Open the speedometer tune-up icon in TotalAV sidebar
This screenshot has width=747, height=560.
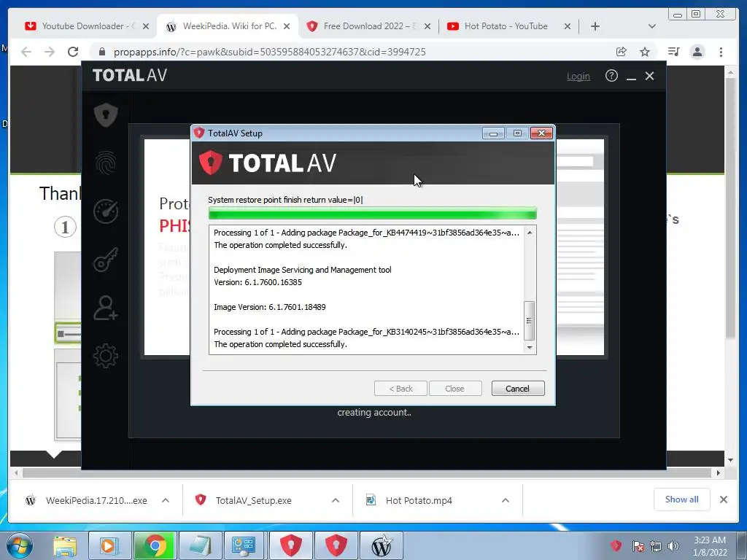pos(106,211)
